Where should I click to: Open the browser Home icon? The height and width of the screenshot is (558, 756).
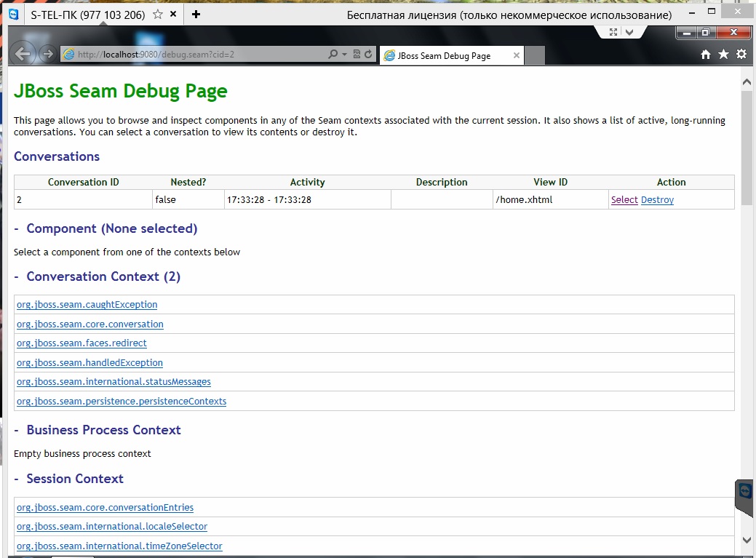click(705, 55)
